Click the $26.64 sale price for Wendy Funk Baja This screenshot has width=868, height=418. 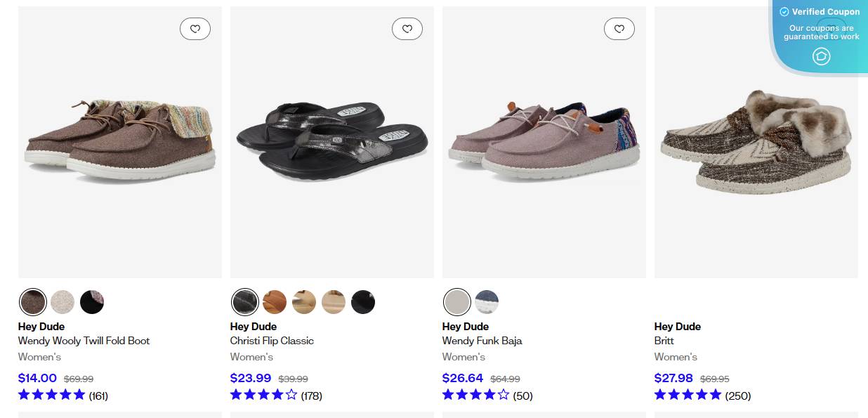[x=462, y=378]
